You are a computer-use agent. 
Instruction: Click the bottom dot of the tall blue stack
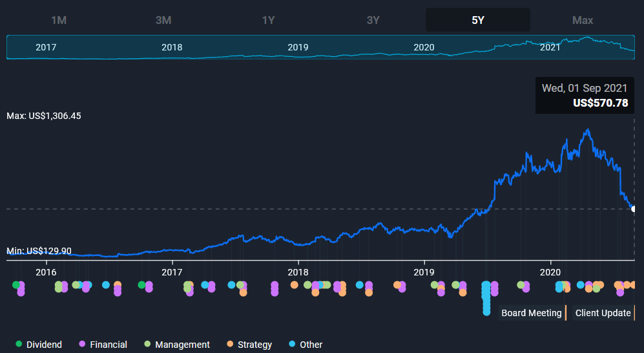point(486,312)
